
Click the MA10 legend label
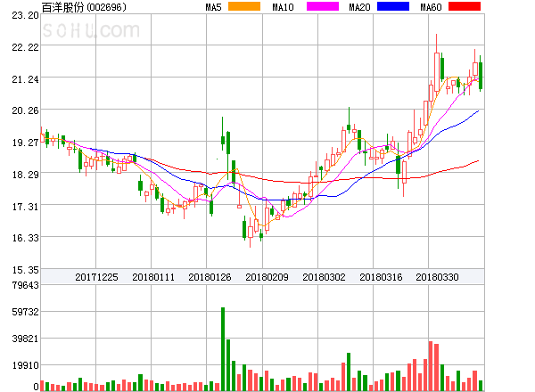point(283,7)
